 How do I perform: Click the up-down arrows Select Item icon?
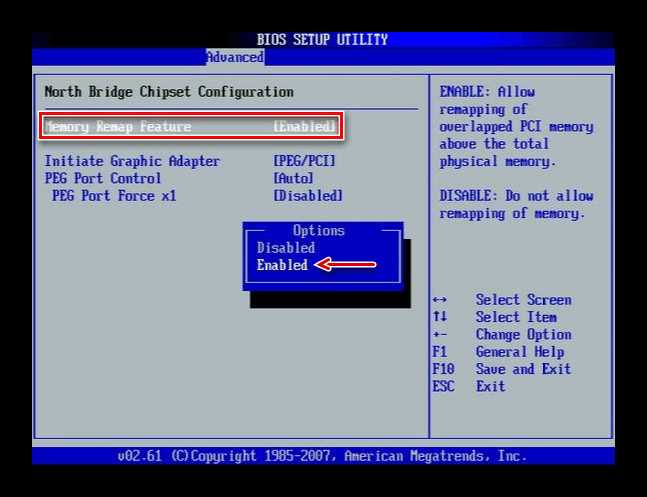(x=440, y=317)
